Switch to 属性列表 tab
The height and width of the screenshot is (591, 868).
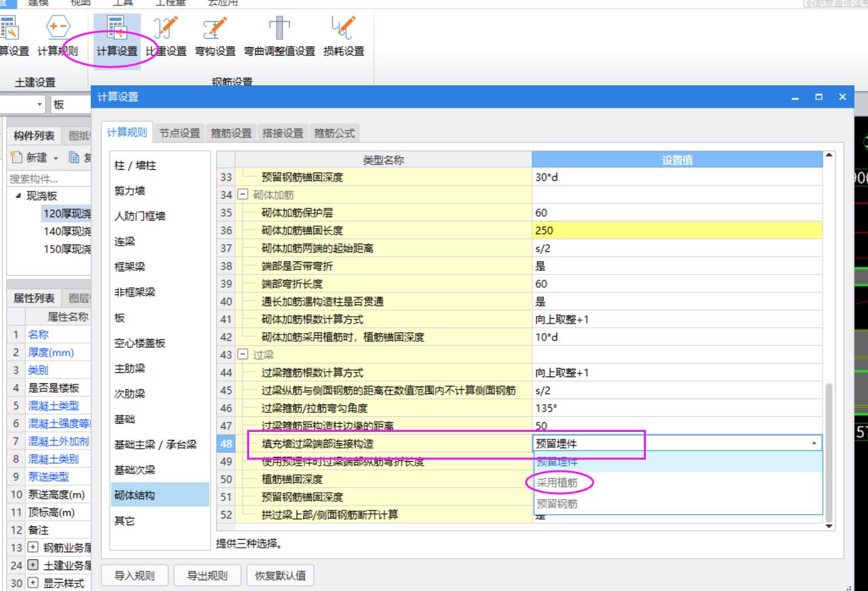click(35, 298)
